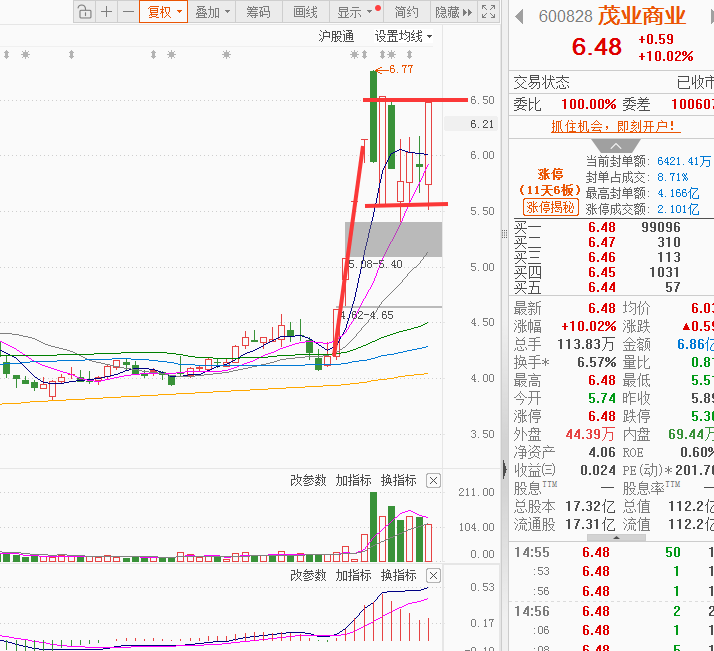The height and width of the screenshot is (651, 714).
Task: Open the 复权 dropdown
Action: [163, 12]
